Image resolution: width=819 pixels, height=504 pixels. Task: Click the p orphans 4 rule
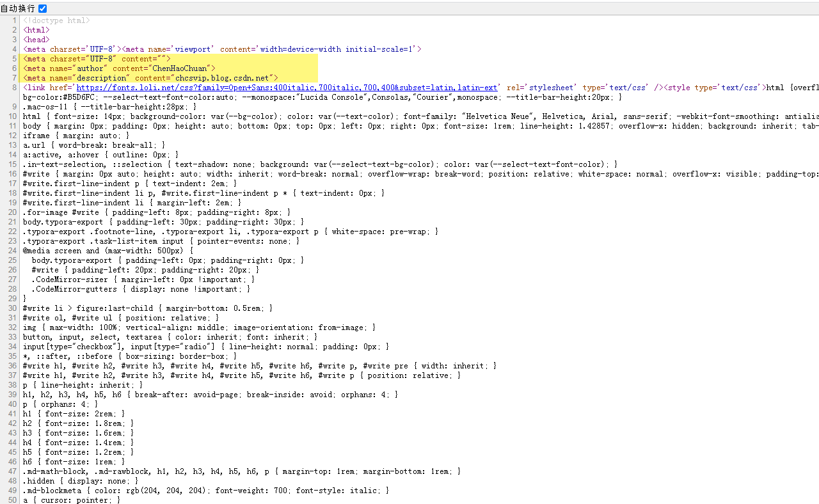click(x=61, y=404)
